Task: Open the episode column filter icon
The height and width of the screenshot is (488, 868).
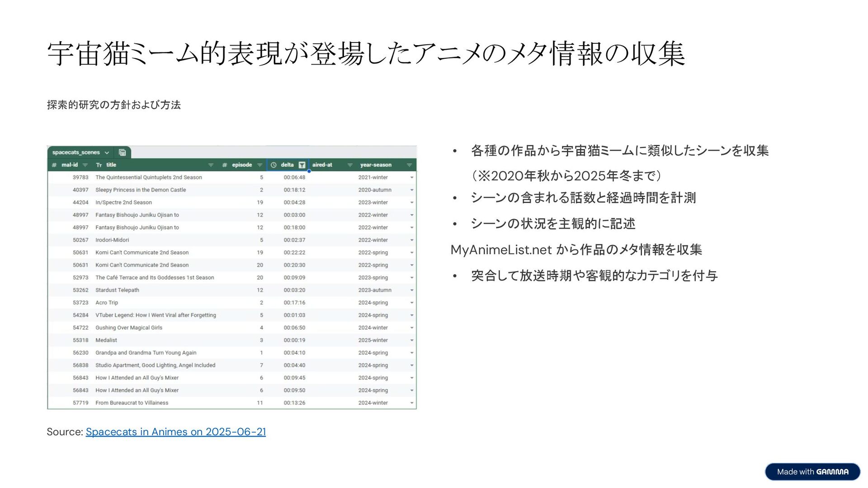Action: [260, 165]
